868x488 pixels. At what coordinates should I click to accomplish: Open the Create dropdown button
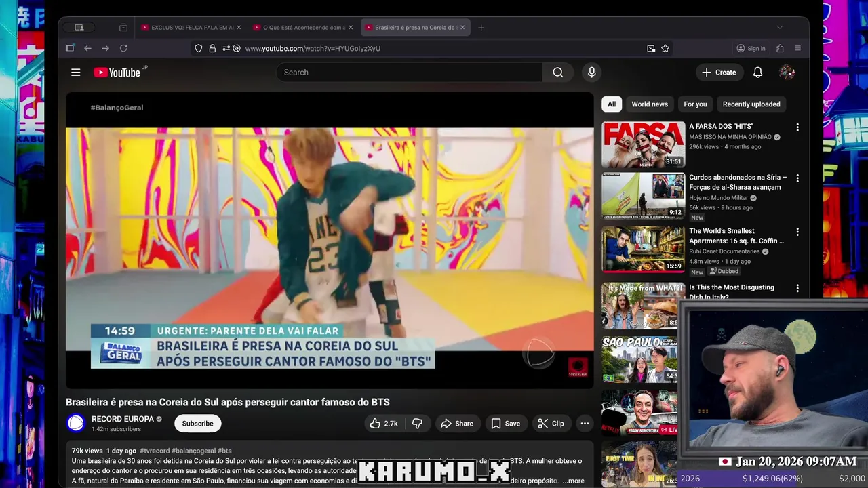coord(719,73)
